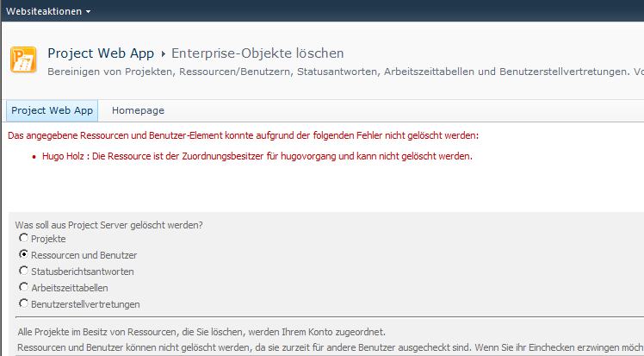Open the Websiteaktionen menu
644x356 pixels.
point(48,11)
